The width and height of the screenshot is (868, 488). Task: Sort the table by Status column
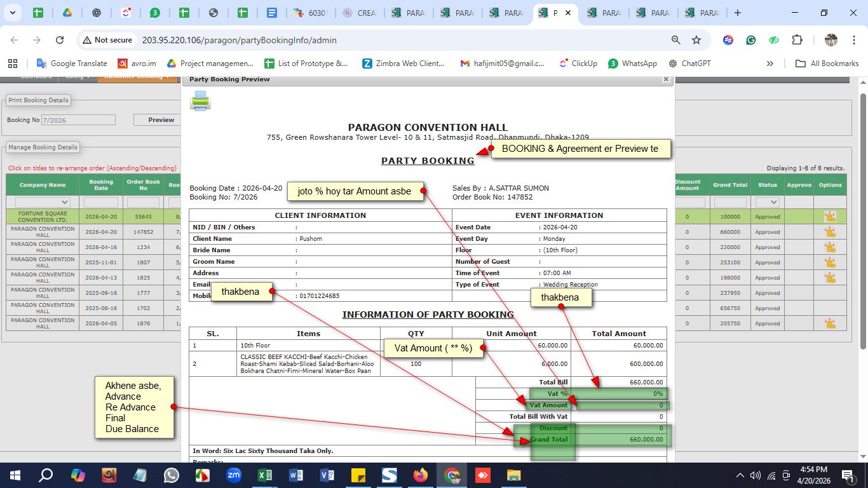(768, 185)
